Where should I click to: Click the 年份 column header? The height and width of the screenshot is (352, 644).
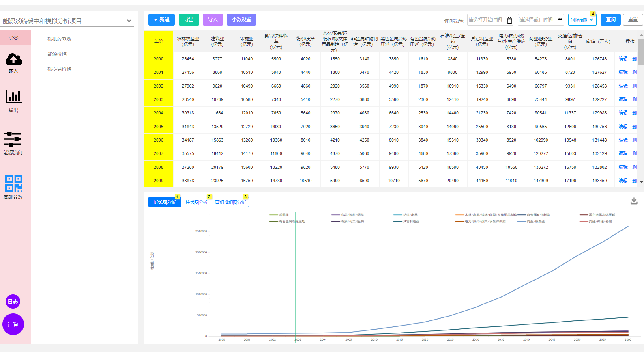(159, 41)
